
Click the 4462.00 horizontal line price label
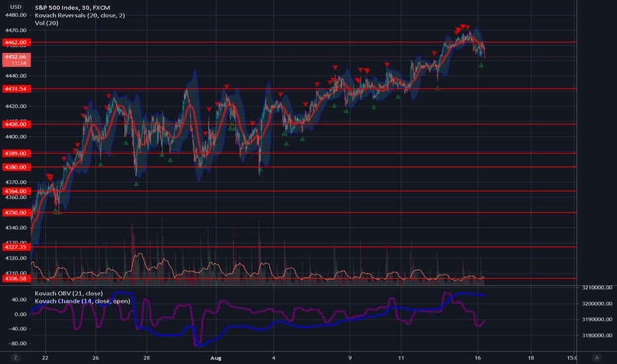(16, 42)
